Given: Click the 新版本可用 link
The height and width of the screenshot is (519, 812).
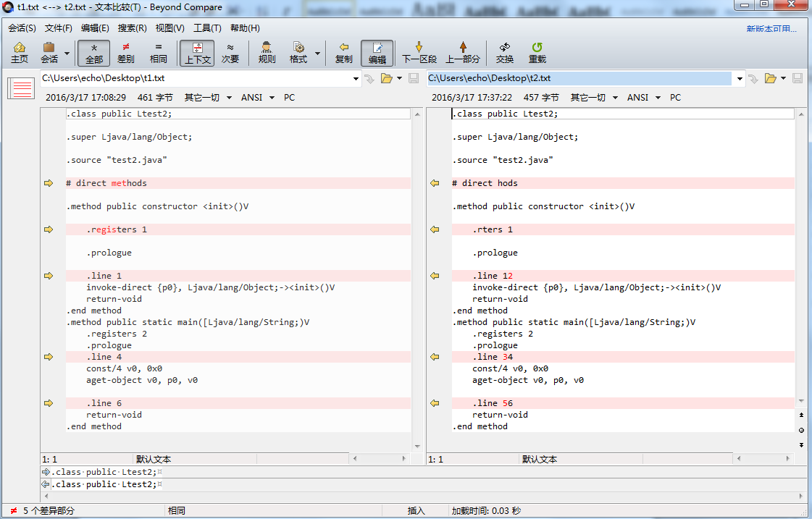Looking at the screenshot, I should (771, 29).
